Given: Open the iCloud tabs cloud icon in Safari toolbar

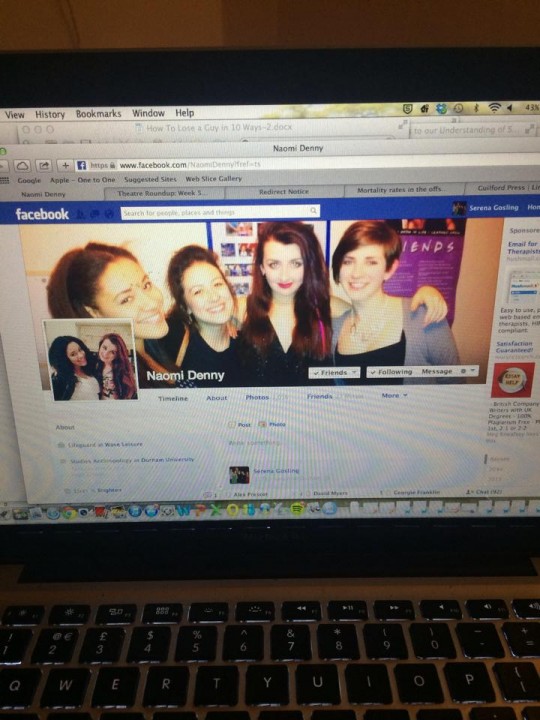Looking at the screenshot, I should [22, 166].
